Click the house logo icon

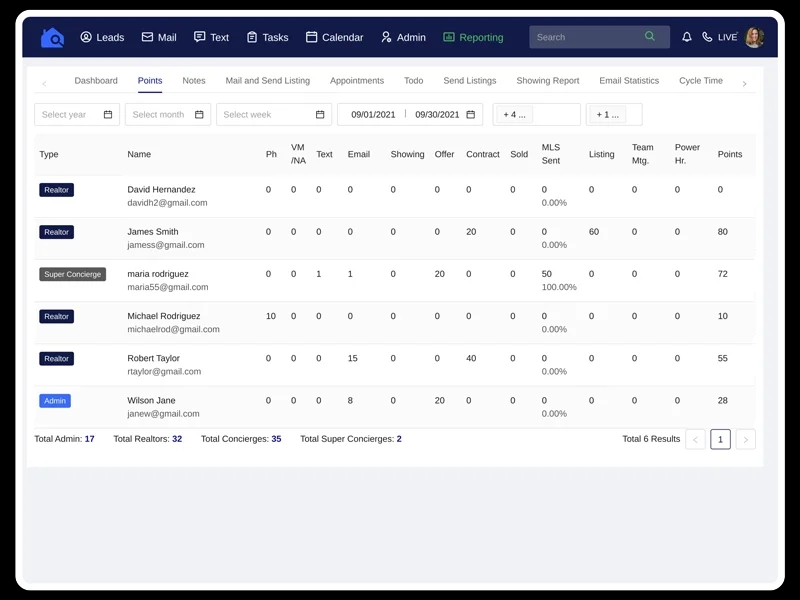point(52,38)
